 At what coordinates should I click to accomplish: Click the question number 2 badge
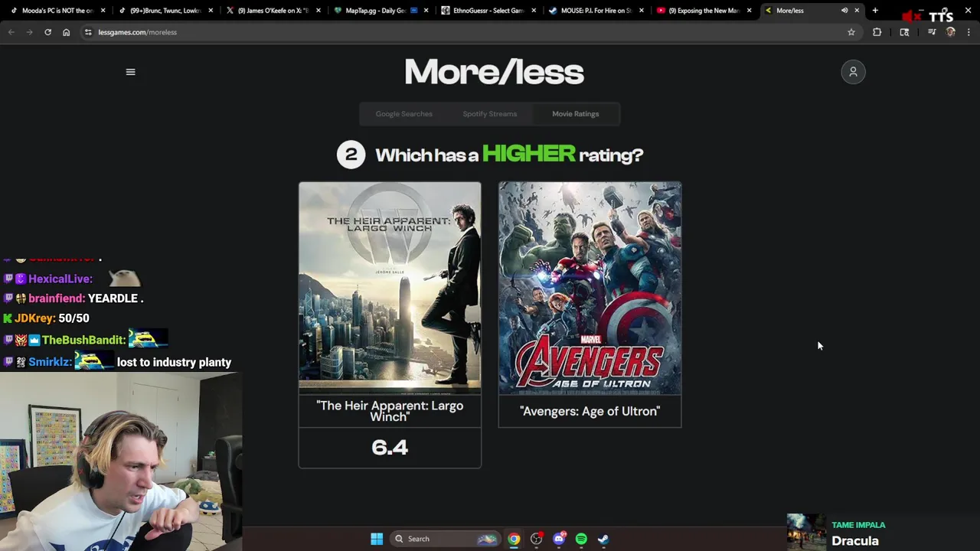pos(351,155)
